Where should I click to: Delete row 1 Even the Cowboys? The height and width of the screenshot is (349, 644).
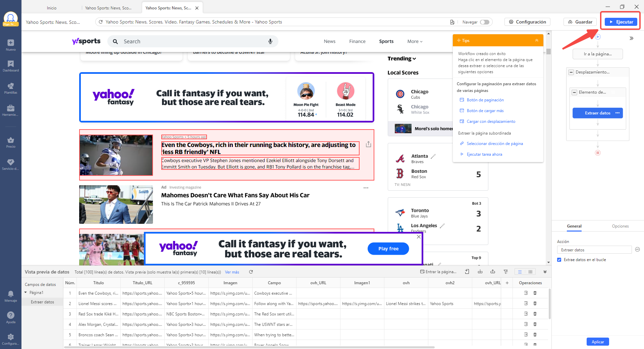(535, 293)
